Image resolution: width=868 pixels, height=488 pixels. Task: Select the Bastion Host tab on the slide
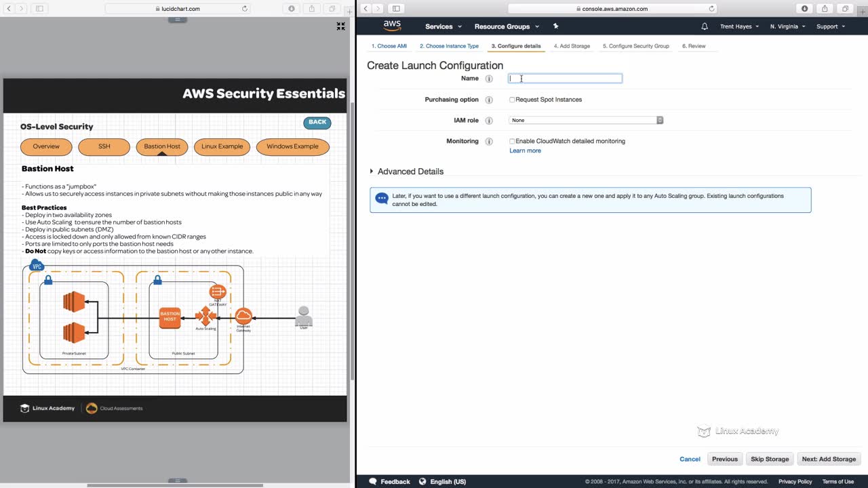tap(162, 146)
